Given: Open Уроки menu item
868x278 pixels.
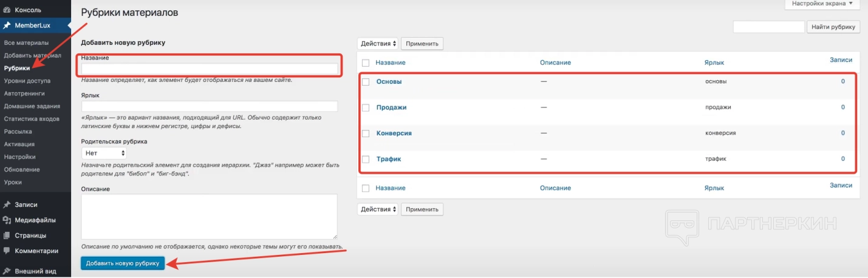Looking at the screenshot, I should [14, 182].
